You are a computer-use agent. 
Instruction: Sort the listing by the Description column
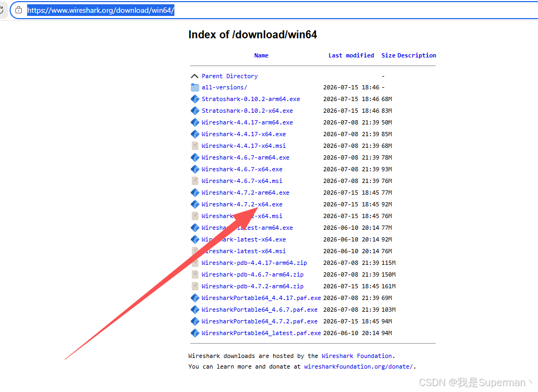(x=417, y=55)
